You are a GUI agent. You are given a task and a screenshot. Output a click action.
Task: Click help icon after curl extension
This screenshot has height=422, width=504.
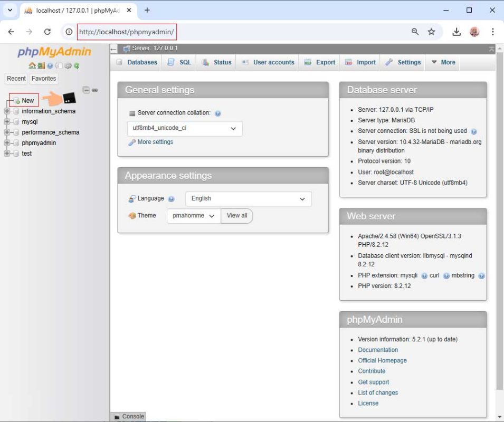[x=446, y=276]
